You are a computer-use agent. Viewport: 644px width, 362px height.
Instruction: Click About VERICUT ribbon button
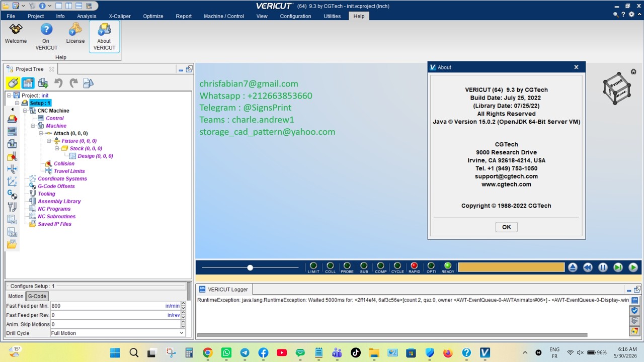tap(104, 37)
